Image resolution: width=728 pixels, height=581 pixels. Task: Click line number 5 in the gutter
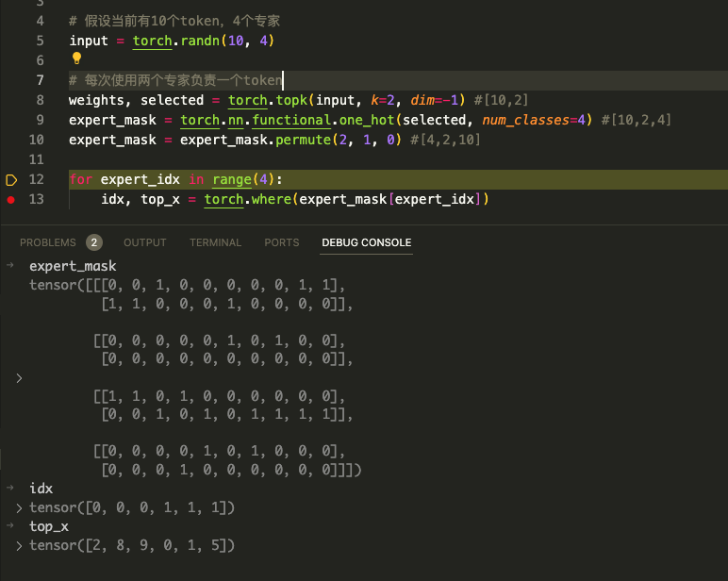pos(40,41)
